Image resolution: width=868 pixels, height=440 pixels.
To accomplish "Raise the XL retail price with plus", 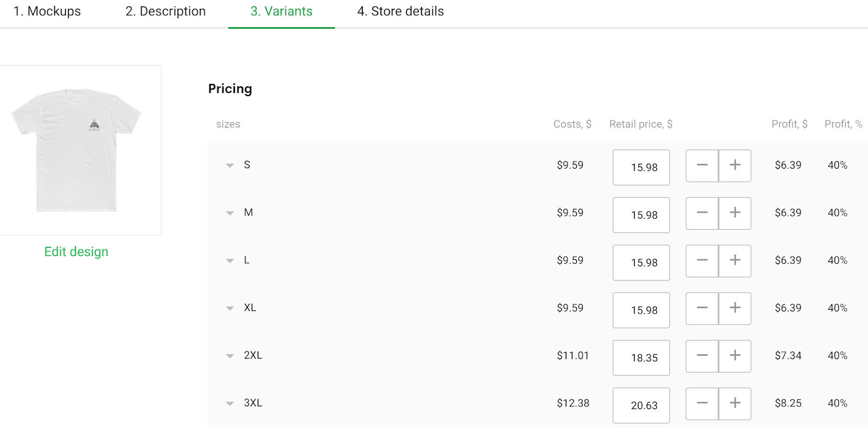I will coord(735,308).
